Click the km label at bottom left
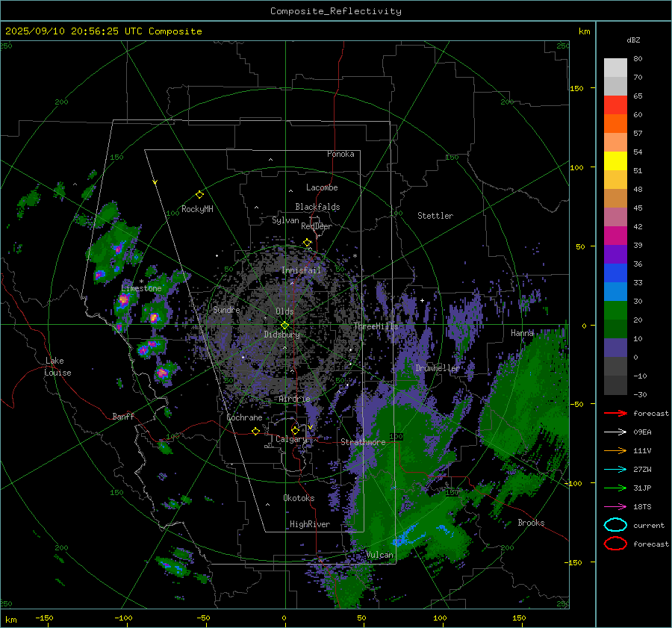 pos(11,620)
